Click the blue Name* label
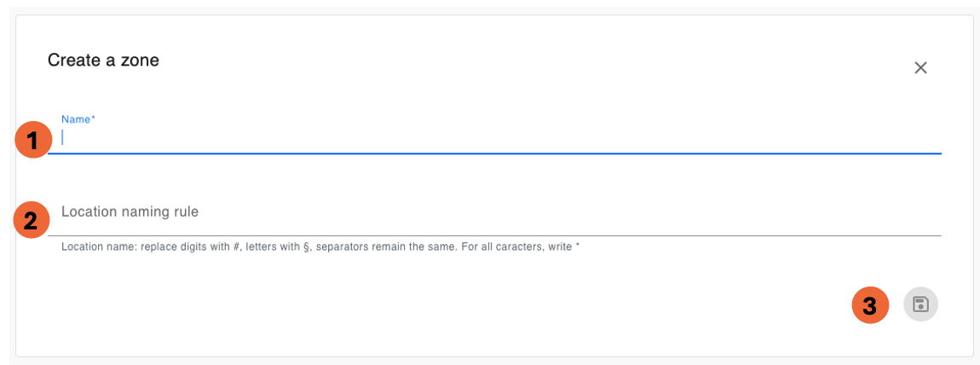This screenshot has width=980, height=365. [x=78, y=119]
